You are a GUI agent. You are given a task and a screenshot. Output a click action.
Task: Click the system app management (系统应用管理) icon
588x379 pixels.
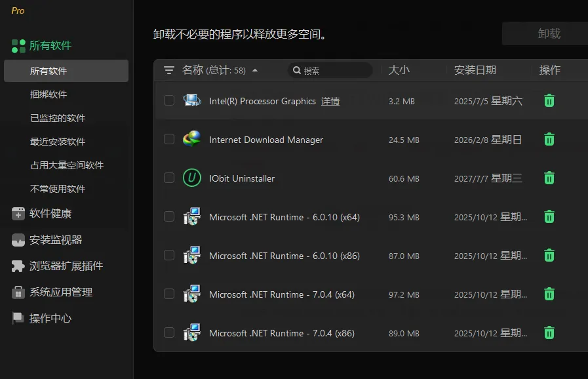(x=18, y=292)
